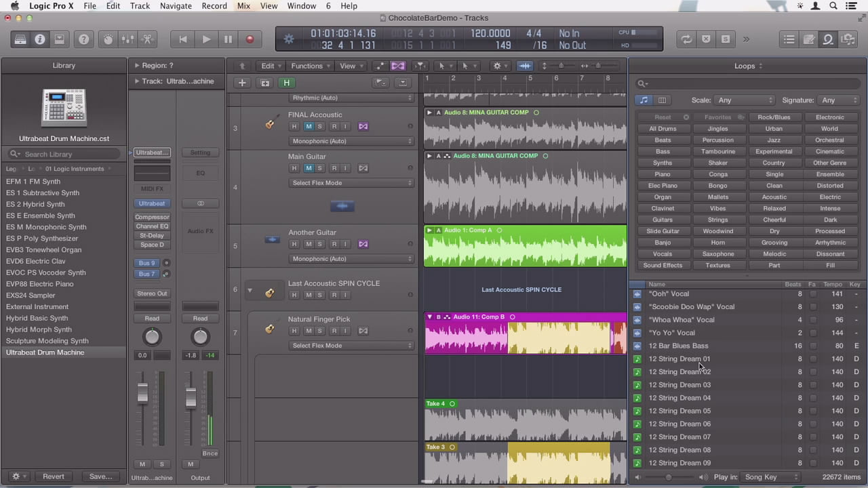868x488 pixels.
Task: Open the Record menu
Action: click(214, 6)
